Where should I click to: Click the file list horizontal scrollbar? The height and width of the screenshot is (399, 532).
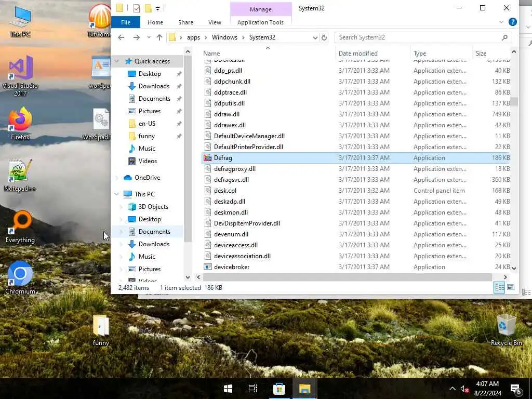[347, 277]
